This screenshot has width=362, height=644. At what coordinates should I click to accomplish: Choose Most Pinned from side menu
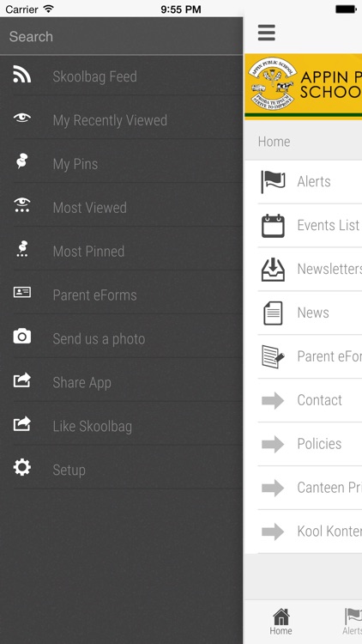click(x=122, y=251)
